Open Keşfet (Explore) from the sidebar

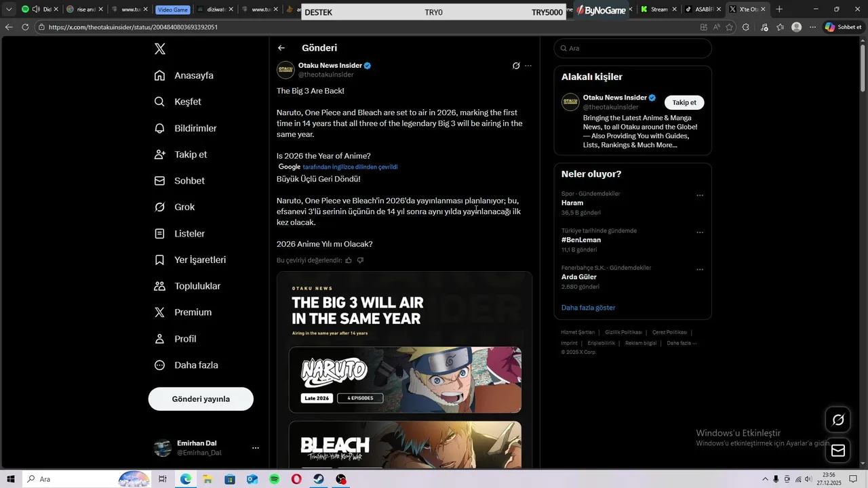click(178, 102)
